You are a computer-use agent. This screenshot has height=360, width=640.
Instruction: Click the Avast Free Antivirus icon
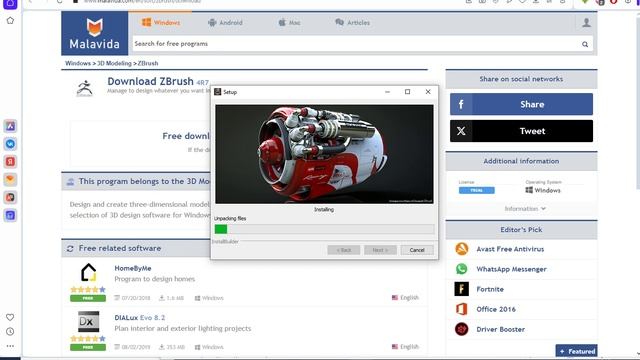coord(462,249)
